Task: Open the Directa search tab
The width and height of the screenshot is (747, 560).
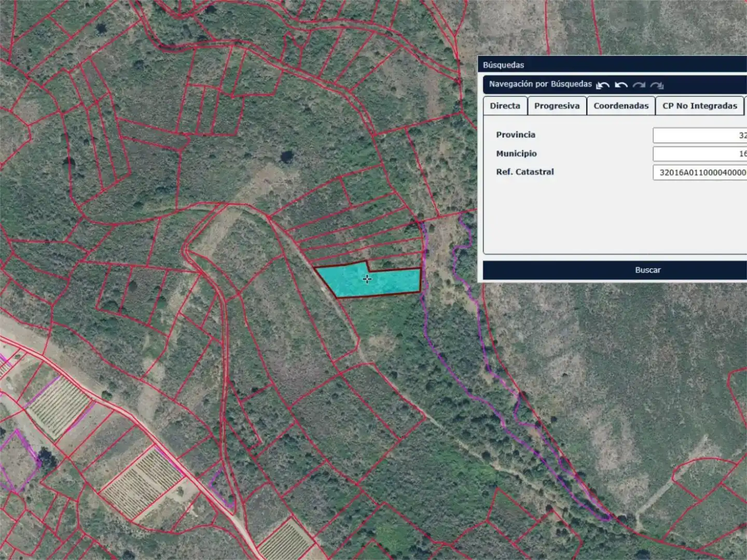Action: tap(505, 106)
